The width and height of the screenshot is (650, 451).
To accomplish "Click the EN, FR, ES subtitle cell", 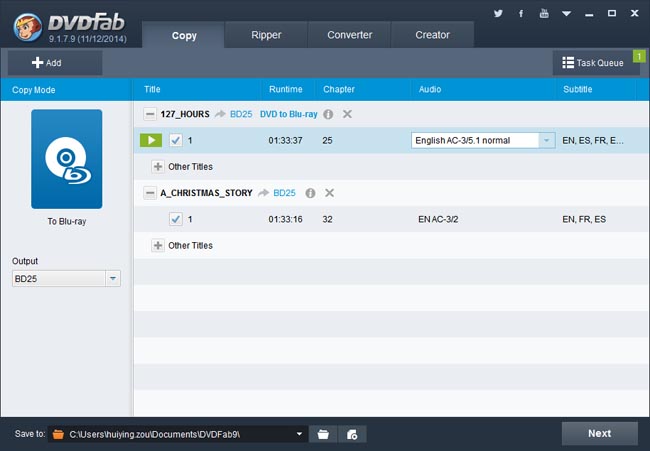I will pos(584,219).
